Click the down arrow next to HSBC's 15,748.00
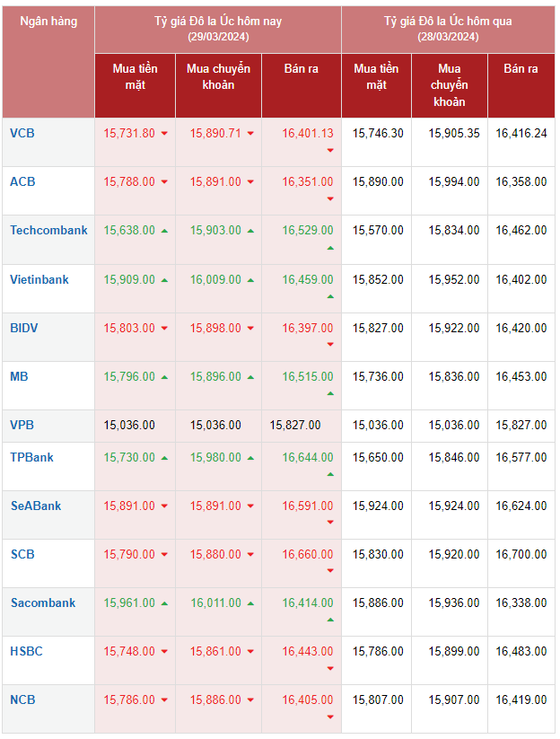The image size is (560, 739). (164, 652)
